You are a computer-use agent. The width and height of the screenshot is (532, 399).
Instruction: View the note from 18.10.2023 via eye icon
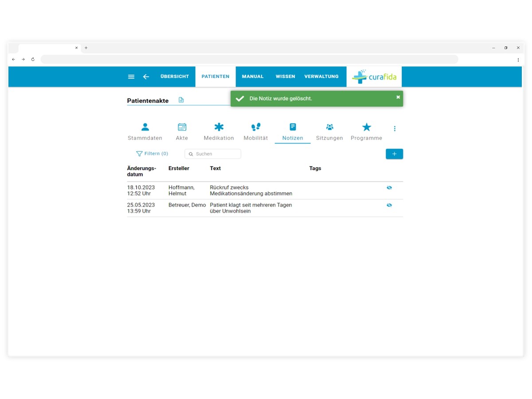pyautogui.click(x=389, y=188)
